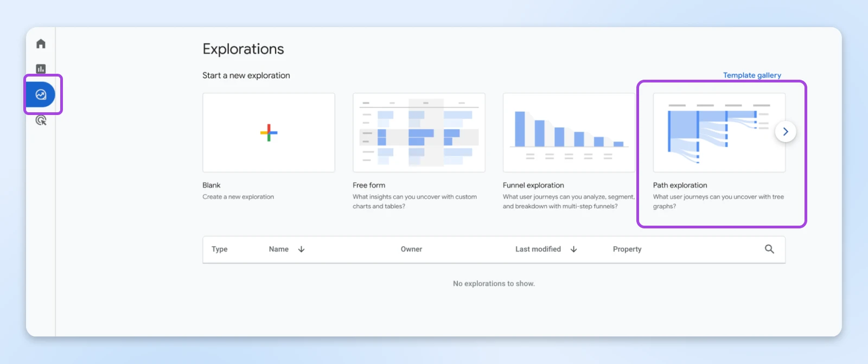The width and height of the screenshot is (868, 364).
Task: Sort by Last modified using the arrow
Action: coord(573,250)
